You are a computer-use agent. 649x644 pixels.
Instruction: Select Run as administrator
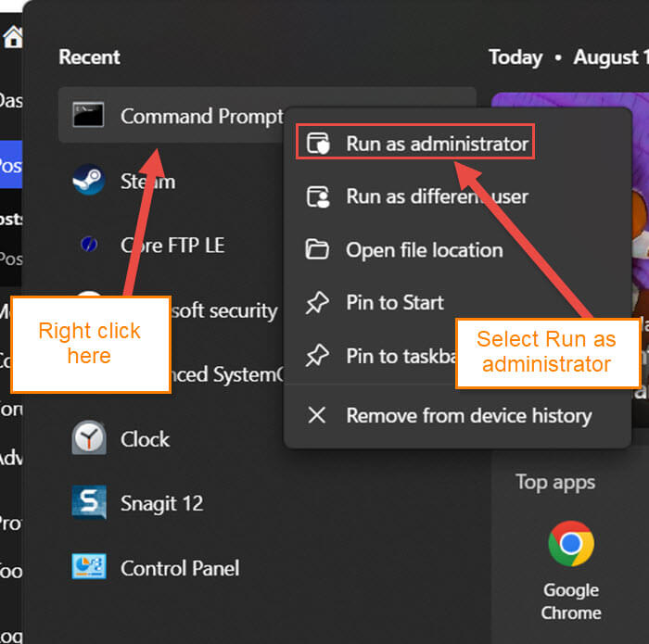(x=415, y=142)
